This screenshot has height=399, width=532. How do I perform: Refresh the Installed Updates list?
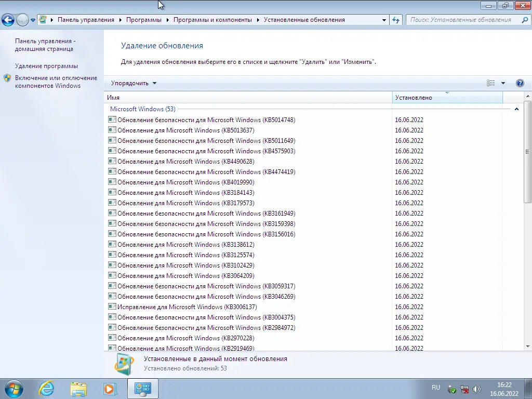395,20
